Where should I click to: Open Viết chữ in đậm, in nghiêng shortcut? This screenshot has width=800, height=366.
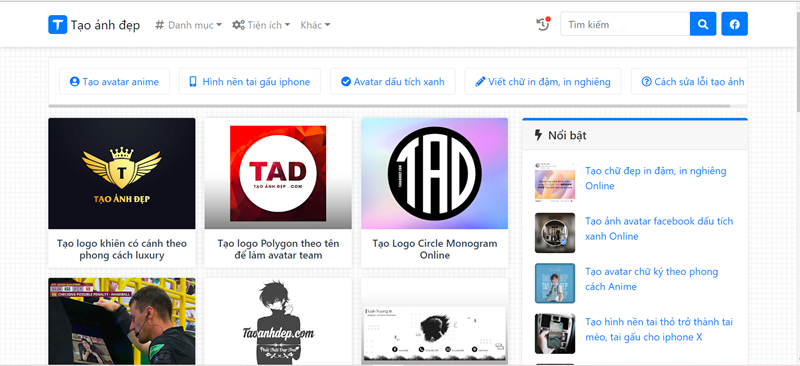click(x=543, y=82)
